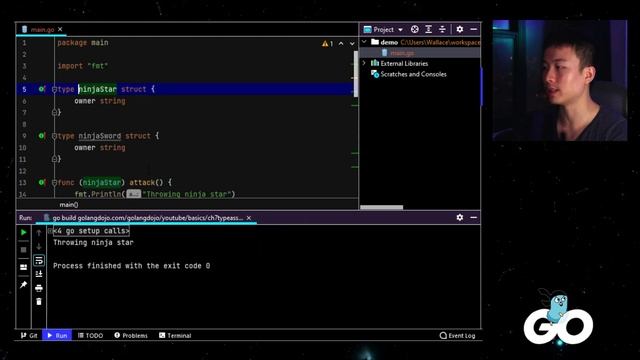Open the Git tool window
640x360 pixels.
coord(29,336)
